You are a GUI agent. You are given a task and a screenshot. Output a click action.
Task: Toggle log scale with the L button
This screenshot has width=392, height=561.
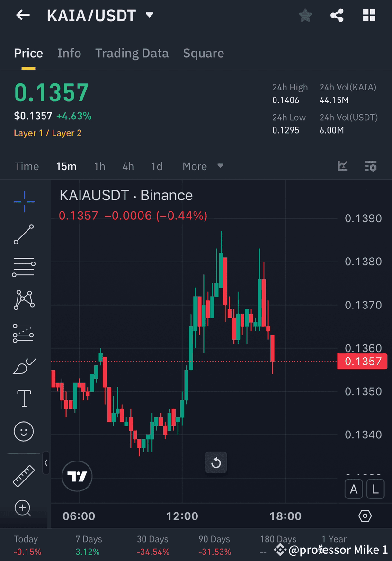[x=375, y=489]
